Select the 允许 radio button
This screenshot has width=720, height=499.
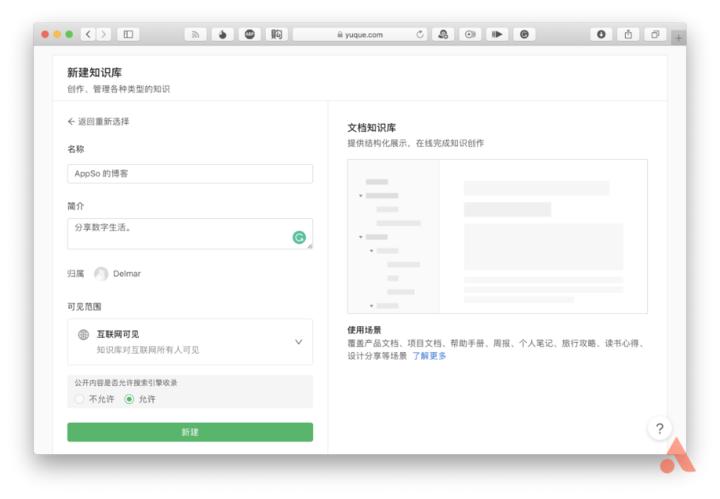click(x=129, y=399)
